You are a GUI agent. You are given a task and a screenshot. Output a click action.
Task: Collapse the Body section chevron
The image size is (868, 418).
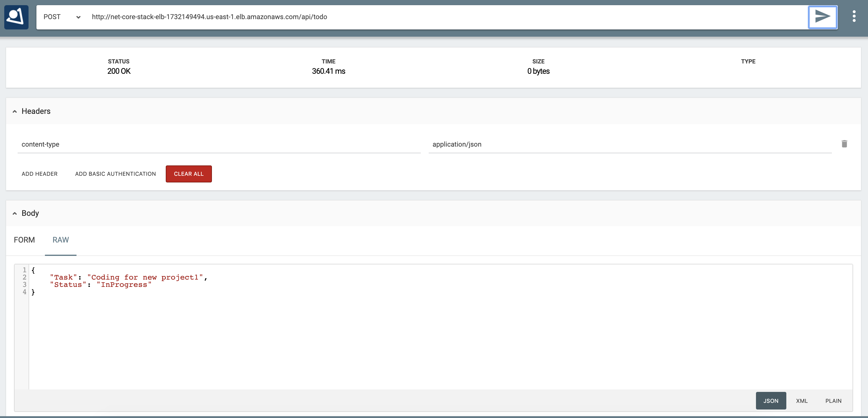pos(15,213)
